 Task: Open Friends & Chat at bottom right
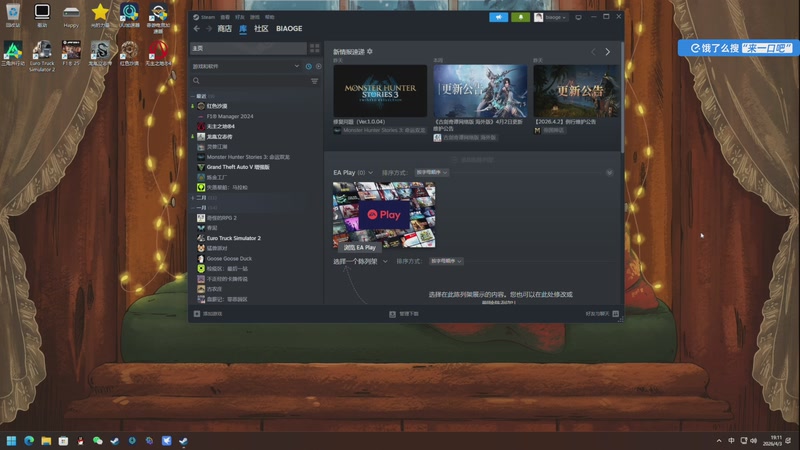602,314
